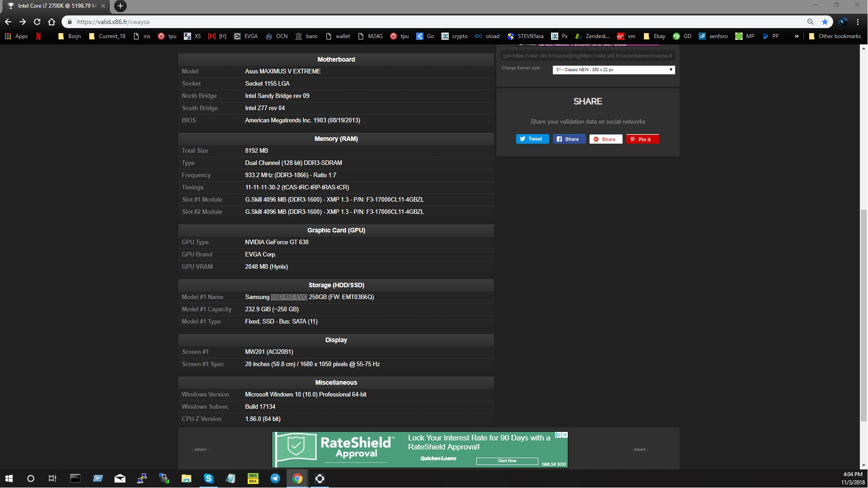
Task: Open the Go bookmark
Action: pyautogui.click(x=425, y=36)
